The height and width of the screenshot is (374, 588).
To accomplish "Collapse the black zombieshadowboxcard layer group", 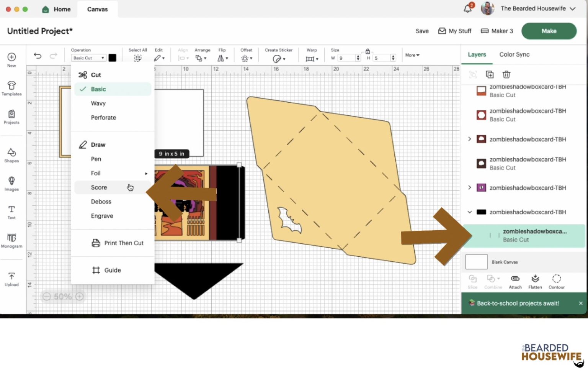I will (470, 212).
